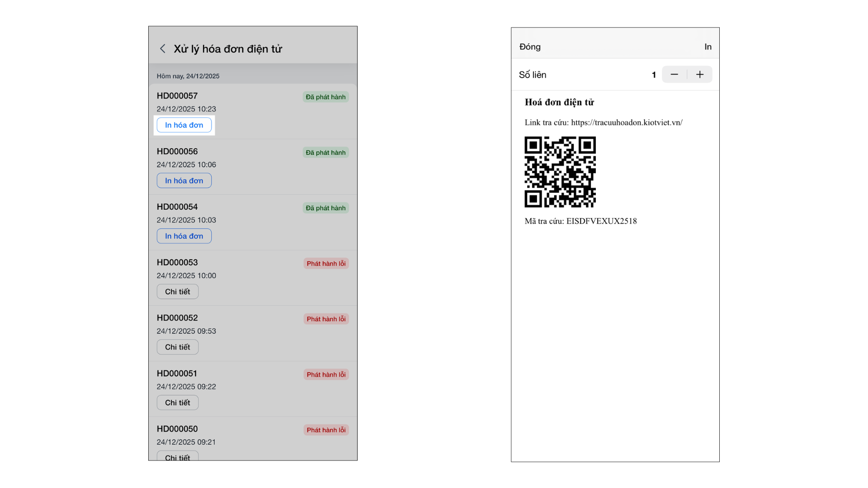The height and width of the screenshot is (488, 868).
Task: Click the invoice QR code image
Action: tap(560, 172)
